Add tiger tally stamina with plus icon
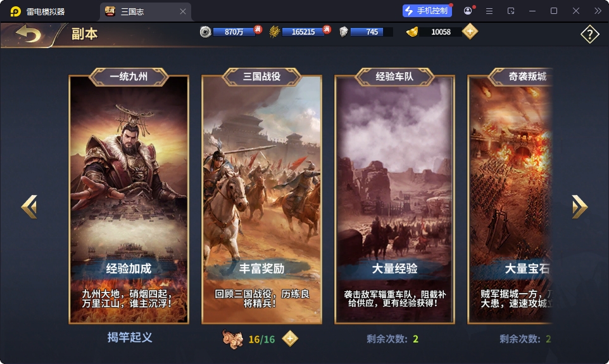This screenshot has width=609, height=364. [x=290, y=339]
